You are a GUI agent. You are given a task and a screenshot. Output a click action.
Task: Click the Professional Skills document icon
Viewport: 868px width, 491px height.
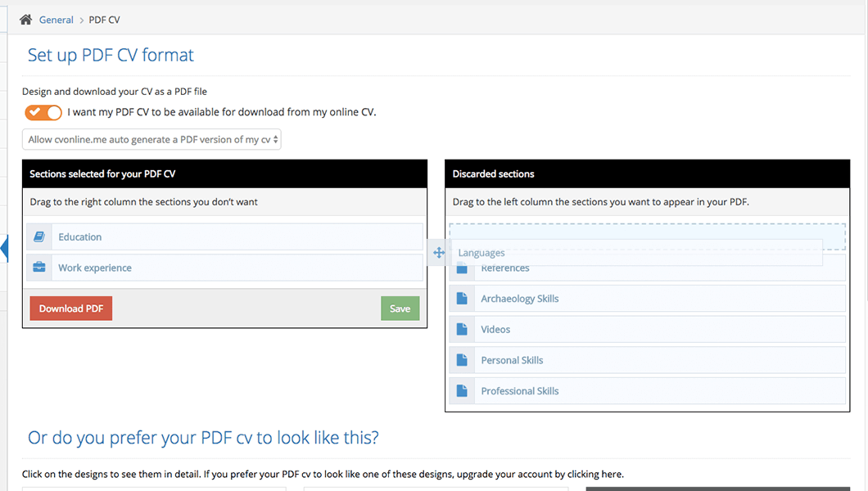[x=462, y=391]
